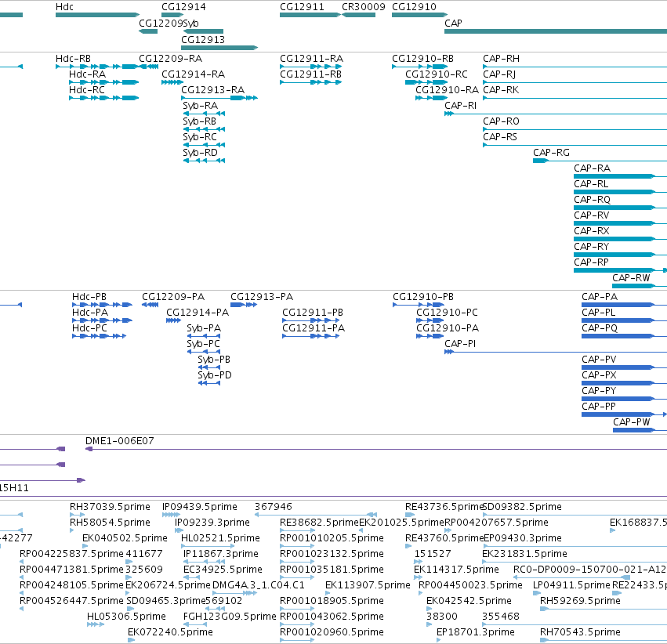Select the CG12910-RB transcript label

pyautogui.click(x=422, y=58)
